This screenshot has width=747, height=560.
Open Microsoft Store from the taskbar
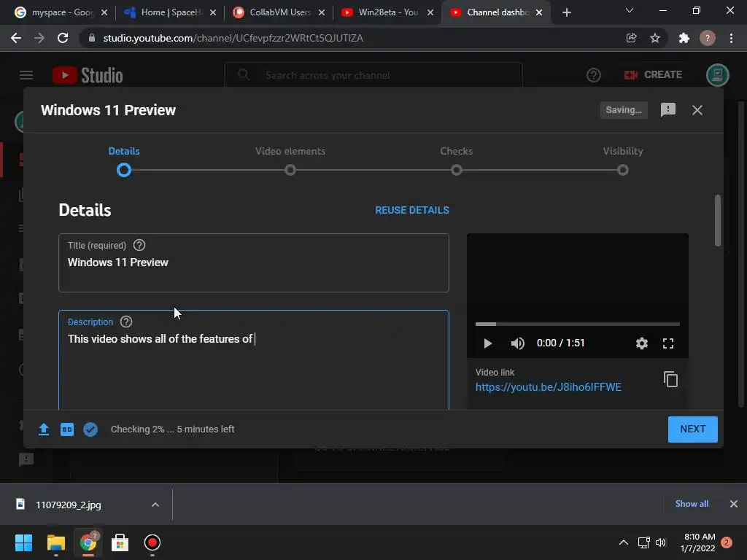pyautogui.click(x=120, y=542)
